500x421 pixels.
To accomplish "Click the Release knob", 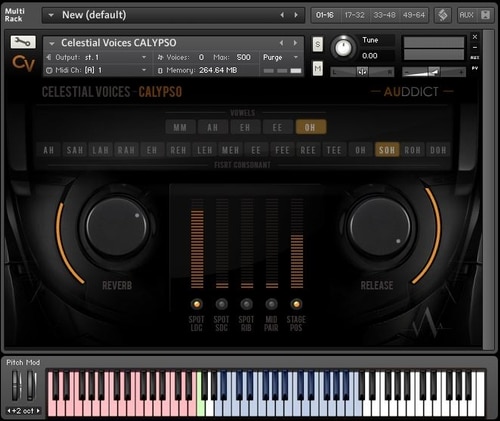I will pos(379,227).
